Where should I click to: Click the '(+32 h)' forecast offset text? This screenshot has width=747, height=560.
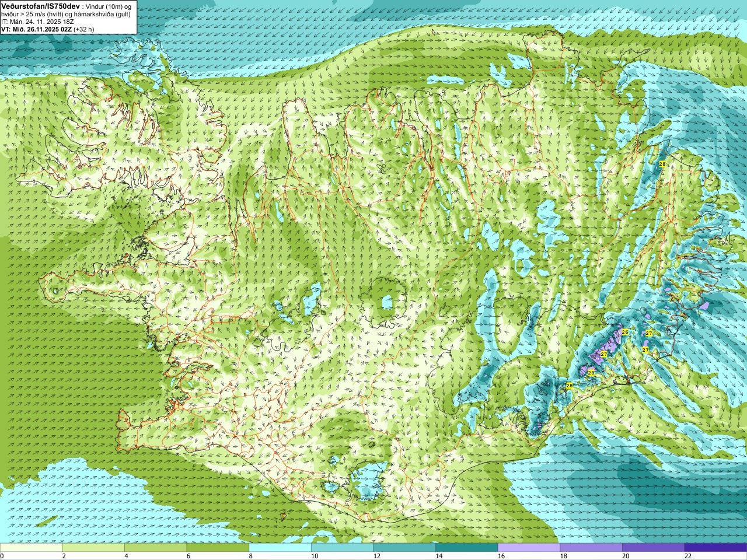tap(83, 29)
